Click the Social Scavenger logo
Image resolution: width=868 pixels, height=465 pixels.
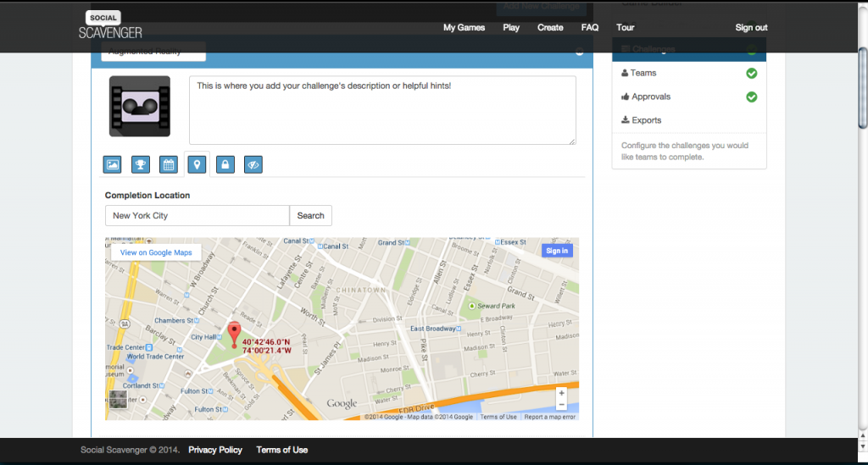pos(110,25)
